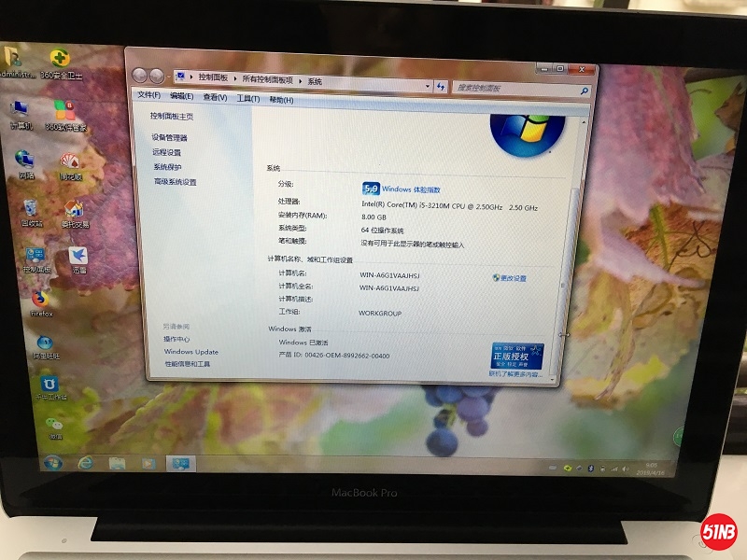Viewport: 747px width, 560px height.
Task: Click the media player taskbar icon
Action: point(148,463)
